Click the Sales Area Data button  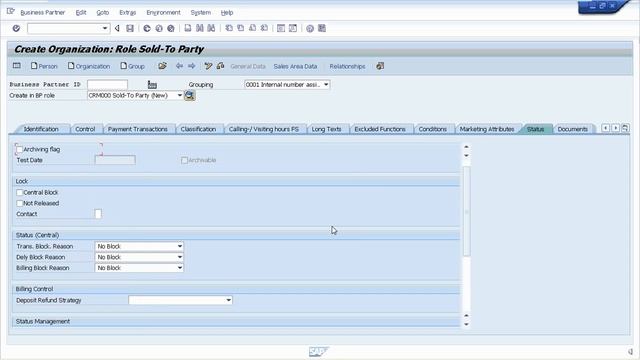[x=295, y=66]
